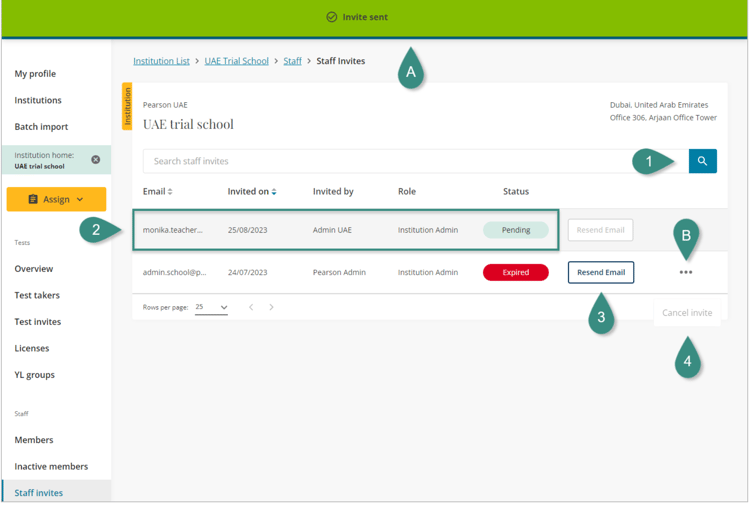Screen dimensions: 750x505
Task: Open the Institution List breadcrumb link
Action: tap(161, 61)
